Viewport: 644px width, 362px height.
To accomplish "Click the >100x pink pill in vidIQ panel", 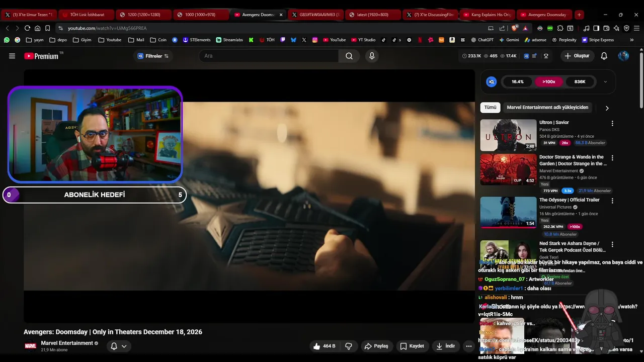I will 549,81.
